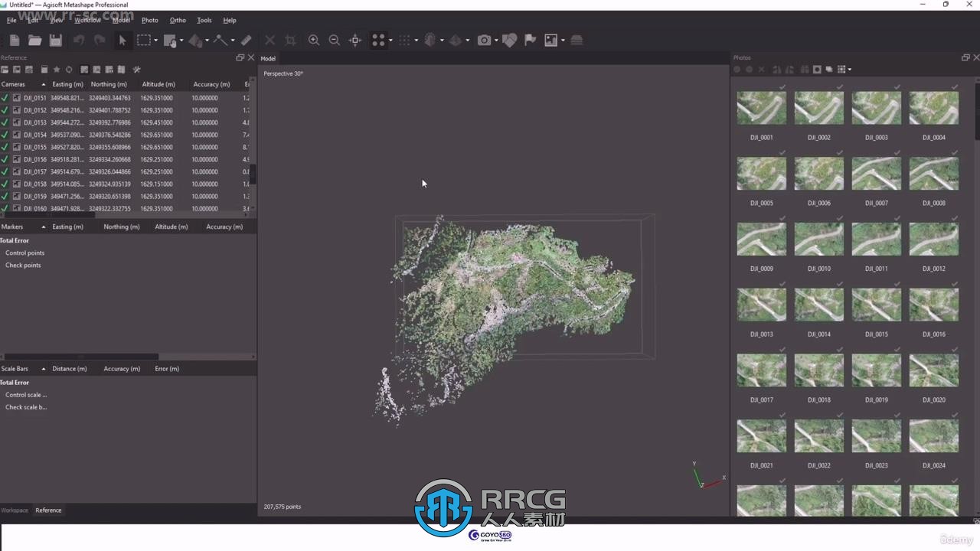
Task: Show cameras using the camera icon
Action: click(484, 40)
